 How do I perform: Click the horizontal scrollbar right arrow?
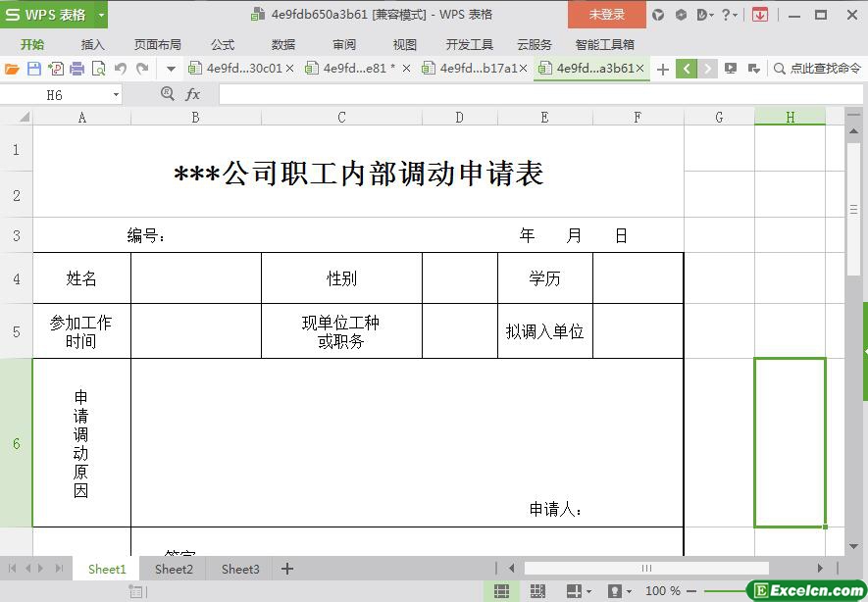(820, 568)
